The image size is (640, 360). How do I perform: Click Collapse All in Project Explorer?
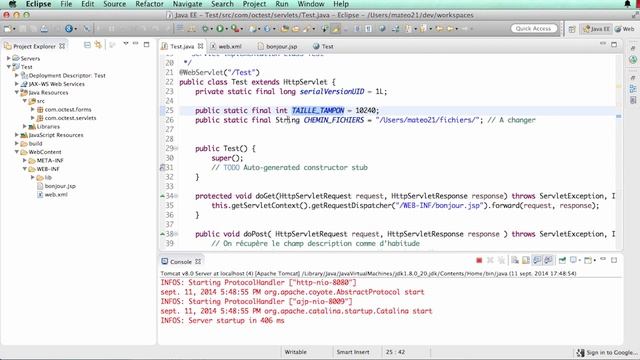tap(87, 44)
